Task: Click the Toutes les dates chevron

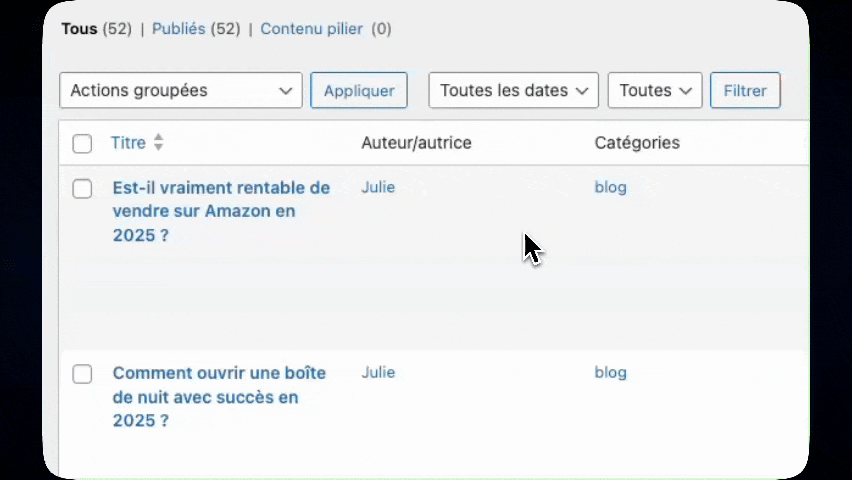Action: click(582, 91)
